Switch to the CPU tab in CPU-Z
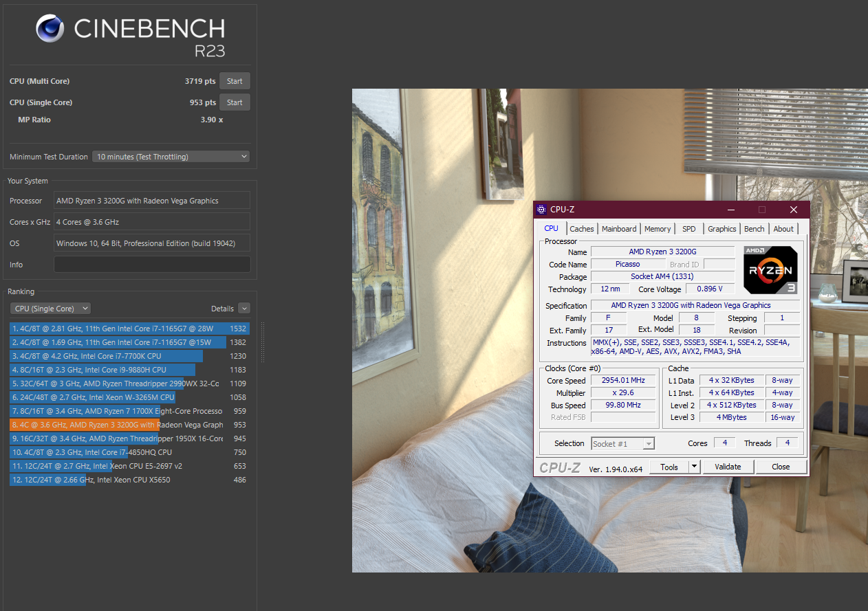 [x=551, y=228]
